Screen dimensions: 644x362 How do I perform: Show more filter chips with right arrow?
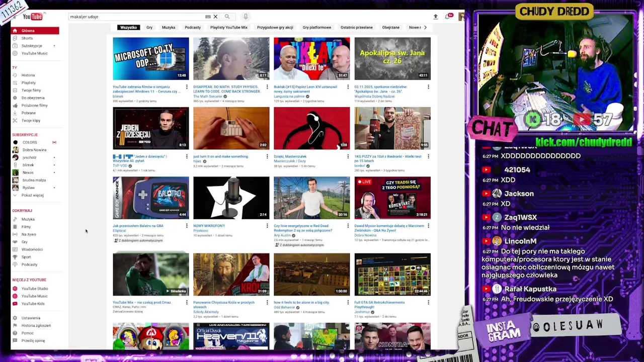tap(425, 27)
